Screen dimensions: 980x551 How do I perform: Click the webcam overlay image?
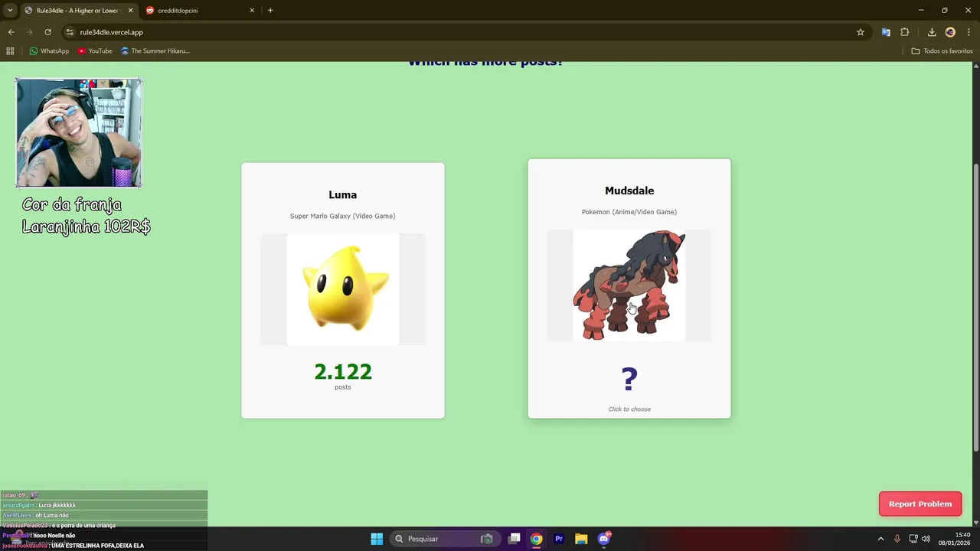79,133
